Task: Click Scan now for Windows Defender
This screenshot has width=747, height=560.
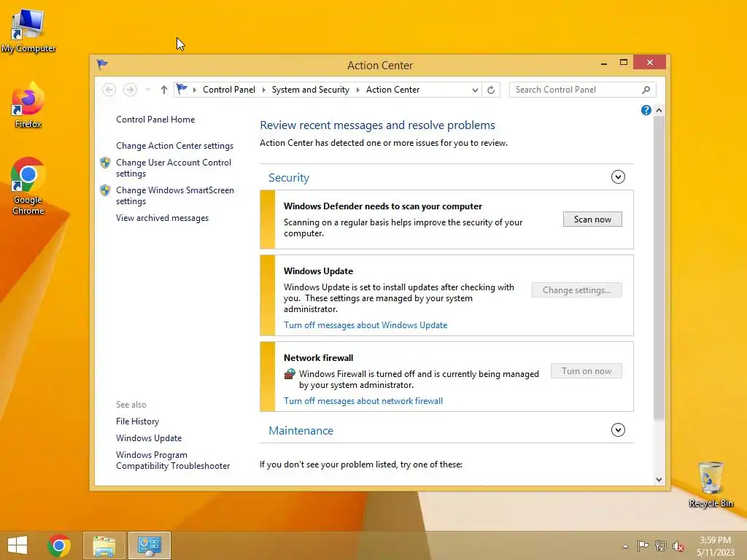Action: click(x=592, y=219)
